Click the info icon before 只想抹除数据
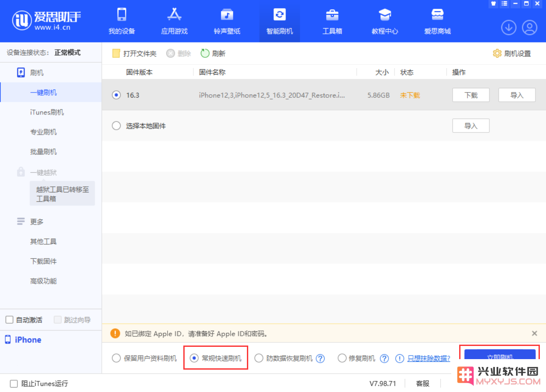Image resolution: width=546 pixels, height=392 pixels. (x=400, y=359)
